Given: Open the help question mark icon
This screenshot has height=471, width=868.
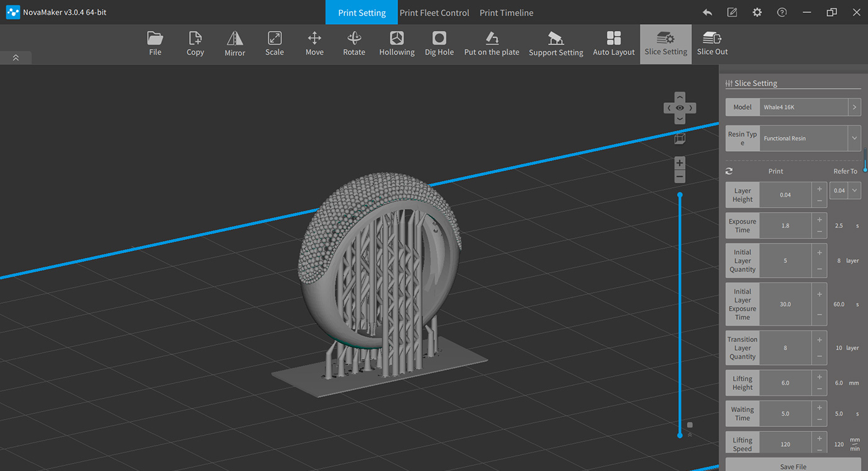Looking at the screenshot, I should point(782,12).
